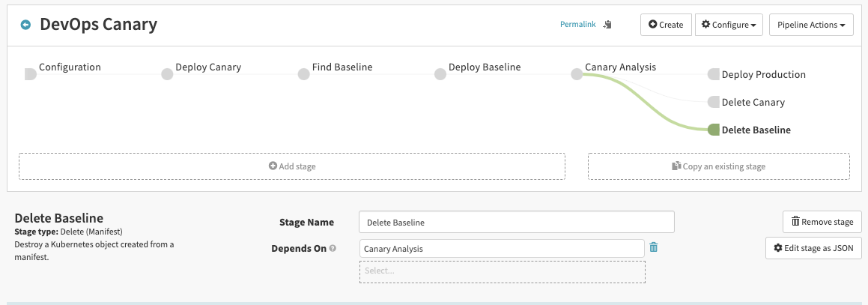Screen dimensions: 868x305
Task: Click trash icon to remove Canary Analysis dependency
Action: click(653, 247)
